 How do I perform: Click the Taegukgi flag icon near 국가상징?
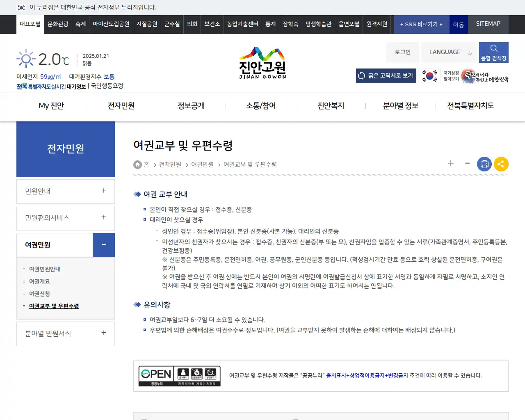(x=429, y=76)
